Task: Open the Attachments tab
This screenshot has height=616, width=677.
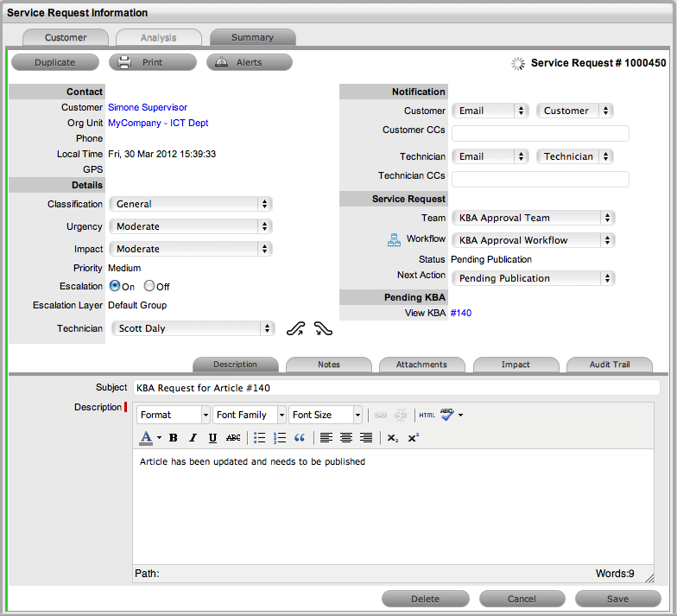Action: [x=421, y=365]
